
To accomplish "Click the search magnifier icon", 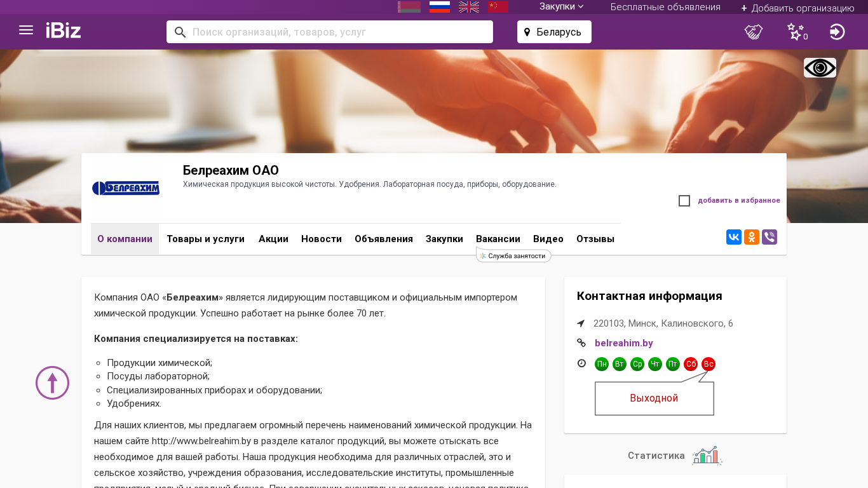I will pyautogui.click(x=180, y=32).
